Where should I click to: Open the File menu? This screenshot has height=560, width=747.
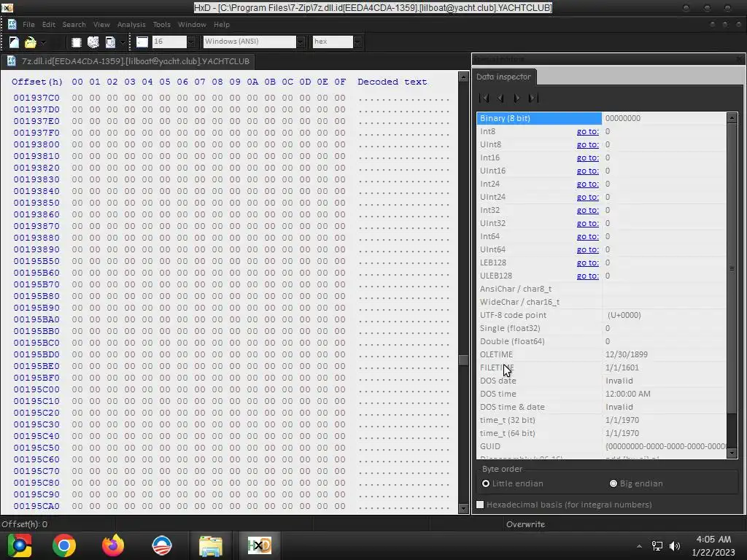28,24
